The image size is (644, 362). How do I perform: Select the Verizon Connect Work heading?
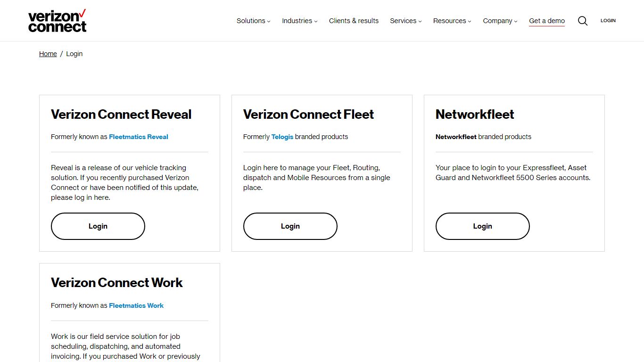(117, 283)
